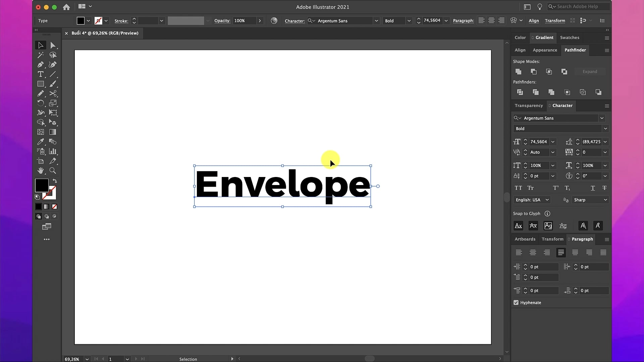This screenshot has width=644, height=362.
Task: Expand the Opacity options arrow
Action: (260, 21)
